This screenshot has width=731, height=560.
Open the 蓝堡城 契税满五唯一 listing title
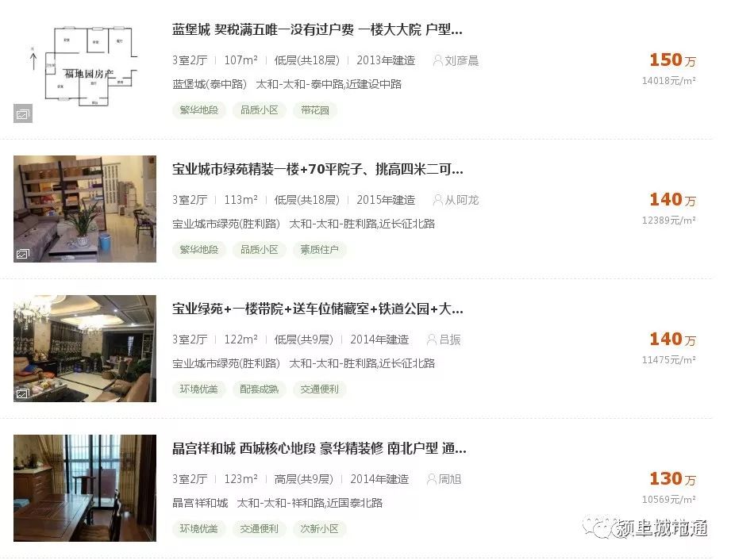(x=317, y=30)
